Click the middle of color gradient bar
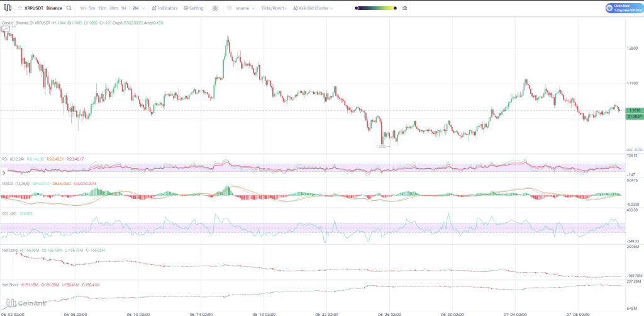The height and width of the screenshot is (316, 644). coord(376,8)
